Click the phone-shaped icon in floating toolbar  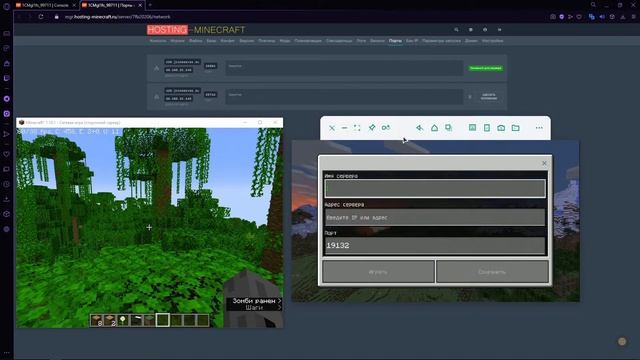click(x=487, y=128)
